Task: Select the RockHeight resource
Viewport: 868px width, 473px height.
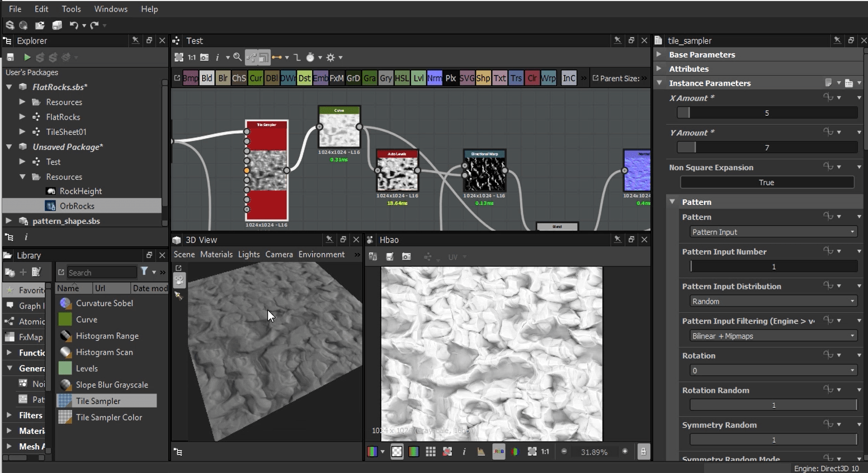Action: coord(81,191)
